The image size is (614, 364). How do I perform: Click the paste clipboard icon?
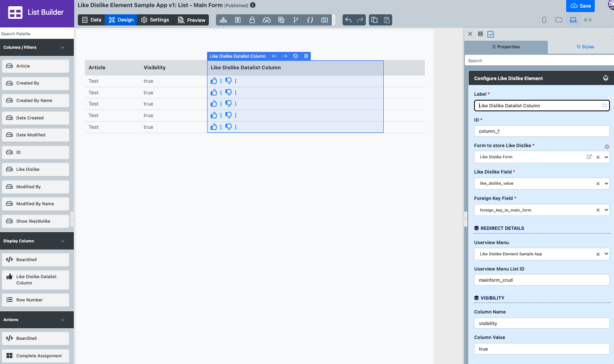coord(387,20)
